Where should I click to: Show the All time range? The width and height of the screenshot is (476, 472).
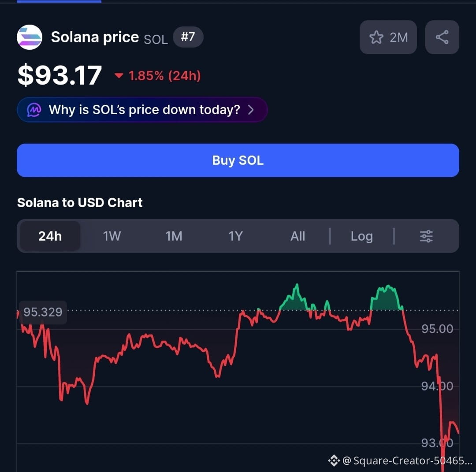click(297, 236)
